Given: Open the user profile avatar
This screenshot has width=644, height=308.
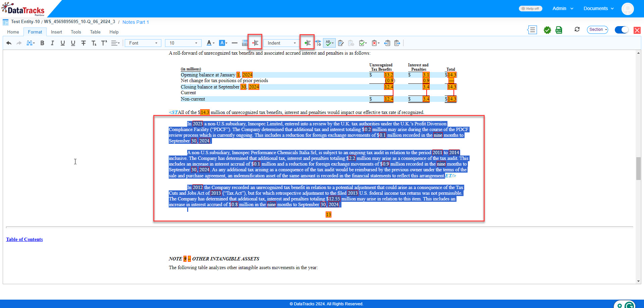Looking at the screenshot, I should (627, 9).
